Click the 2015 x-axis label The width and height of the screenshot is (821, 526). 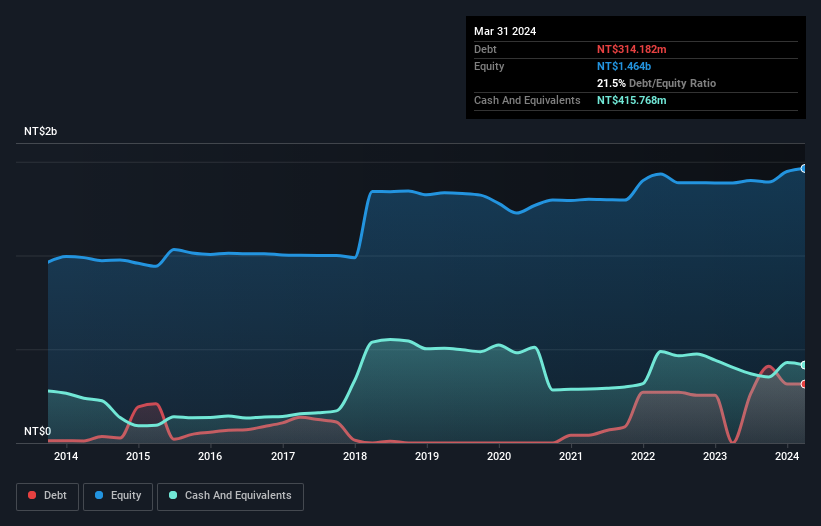[x=138, y=456]
